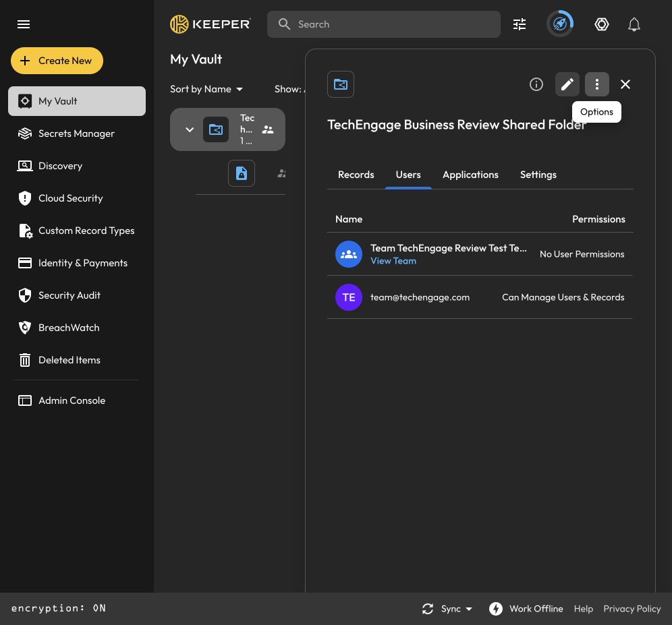Click the hexagon account icon
The height and width of the screenshot is (625, 672).
point(602,24)
